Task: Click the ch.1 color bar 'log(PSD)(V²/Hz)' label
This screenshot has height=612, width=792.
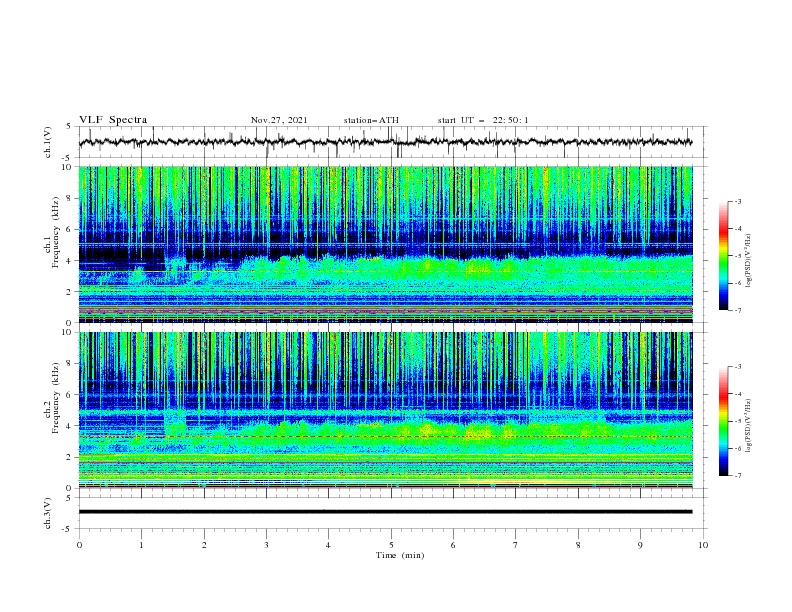Action: pos(749,261)
